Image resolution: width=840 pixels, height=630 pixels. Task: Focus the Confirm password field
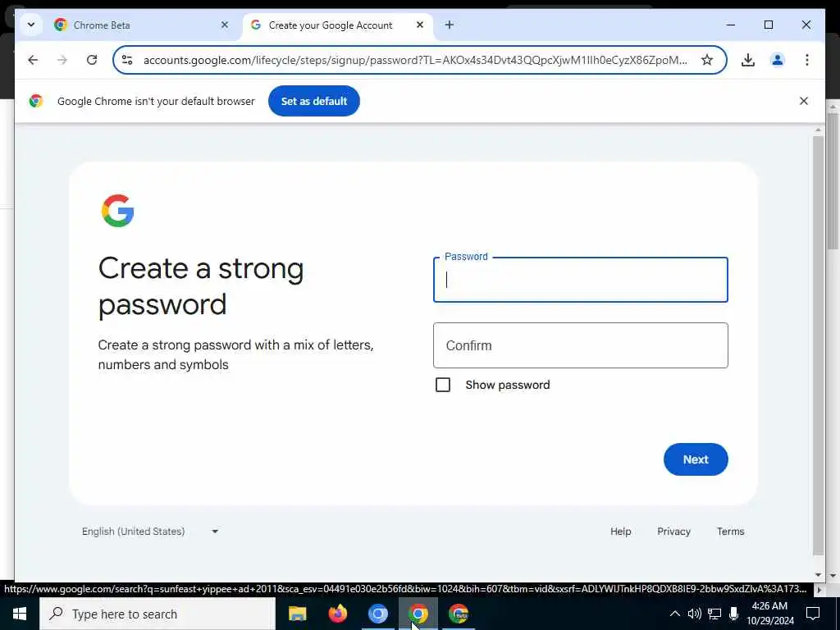(580, 345)
